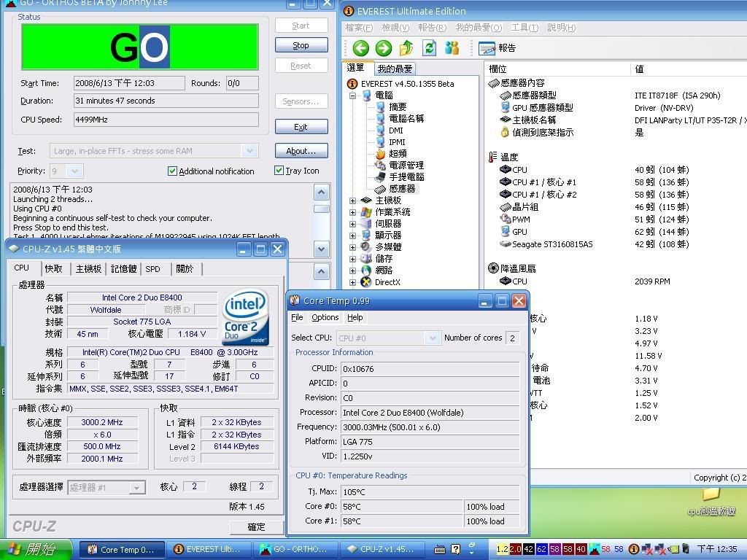Screen dimensions: 747x560
Task: Open EVEREST 工具(T) menu
Action: click(525, 28)
